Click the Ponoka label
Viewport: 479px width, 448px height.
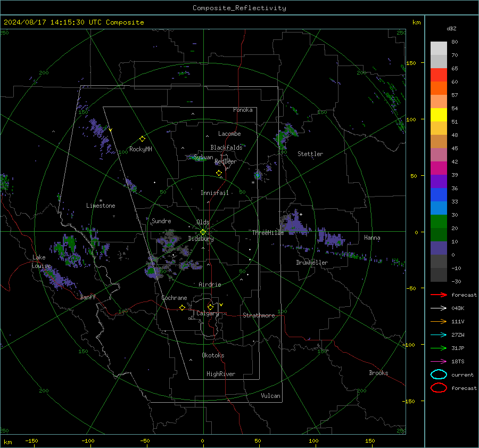[x=243, y=110]
